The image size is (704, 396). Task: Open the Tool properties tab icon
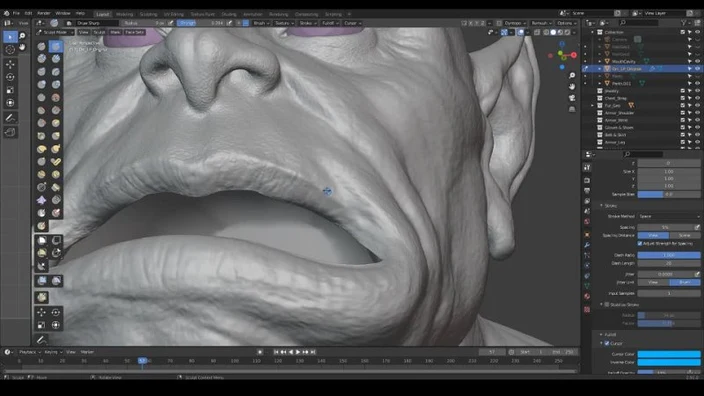coord(587,167)
